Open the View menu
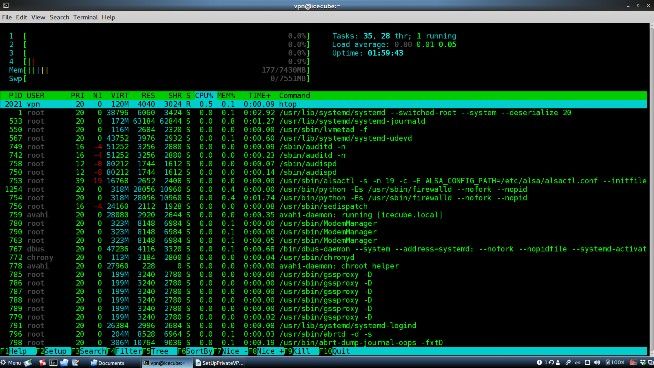The image size is (654, 368). click(x=38, y=17)
